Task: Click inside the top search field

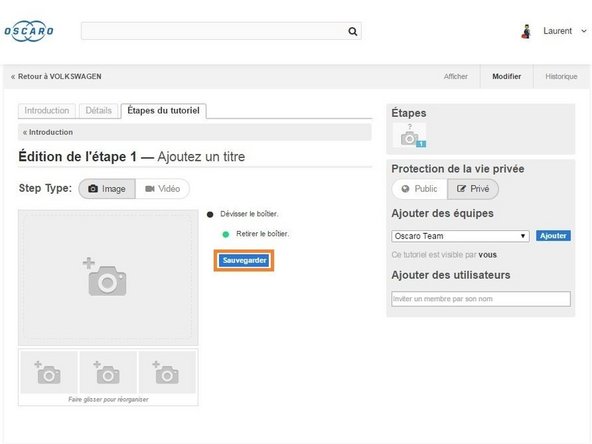Action: (x=221, y=31)
